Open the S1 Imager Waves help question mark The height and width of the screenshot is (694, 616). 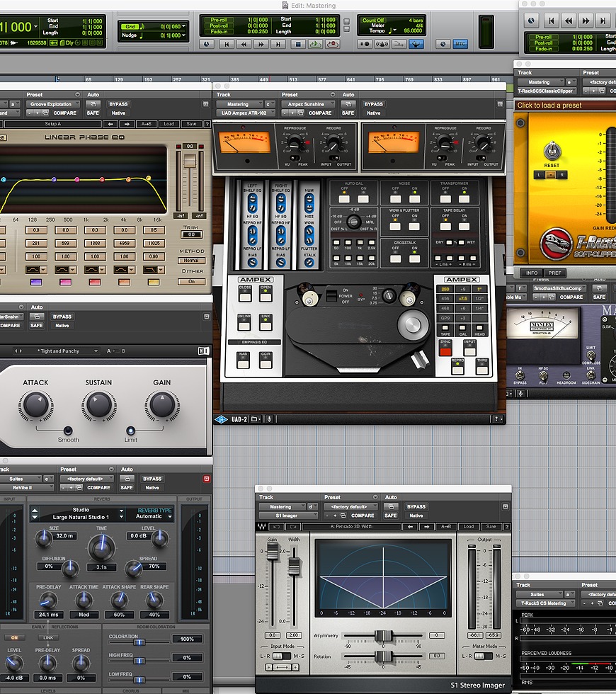click(x=507, y=527)
